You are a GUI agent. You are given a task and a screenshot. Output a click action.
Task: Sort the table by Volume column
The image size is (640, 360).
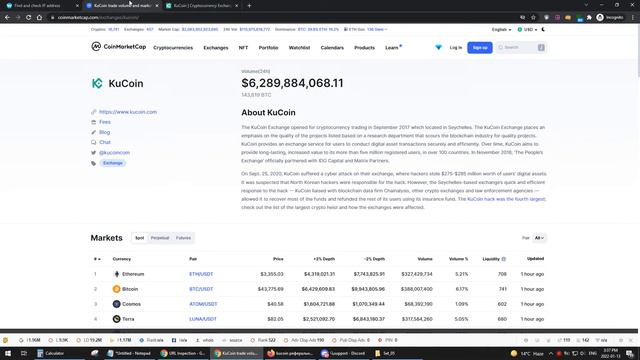click(x=425, y=259)
